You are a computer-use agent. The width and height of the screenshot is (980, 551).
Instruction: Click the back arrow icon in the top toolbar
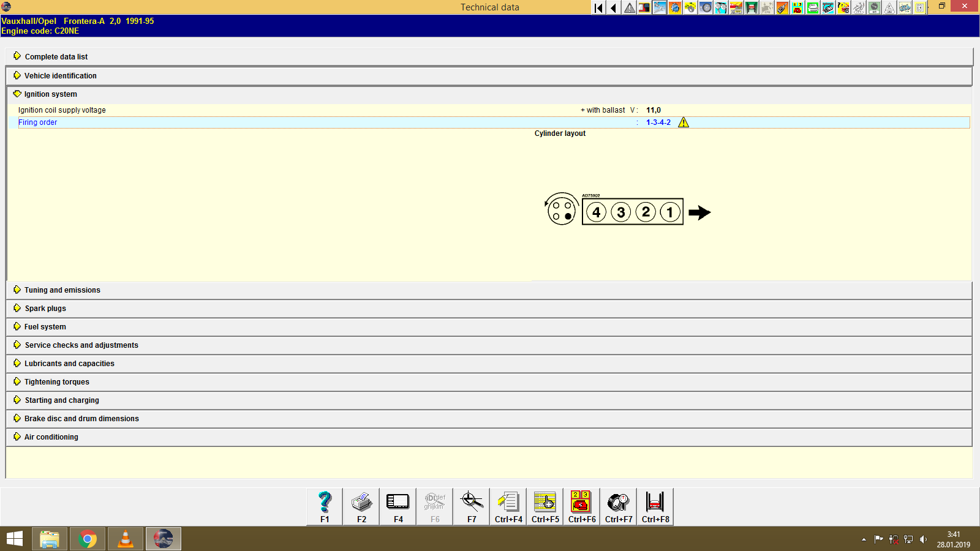613,8
